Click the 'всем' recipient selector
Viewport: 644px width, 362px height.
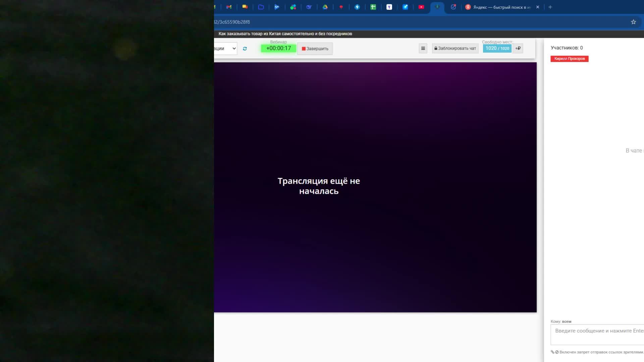[x=567, y=321]
